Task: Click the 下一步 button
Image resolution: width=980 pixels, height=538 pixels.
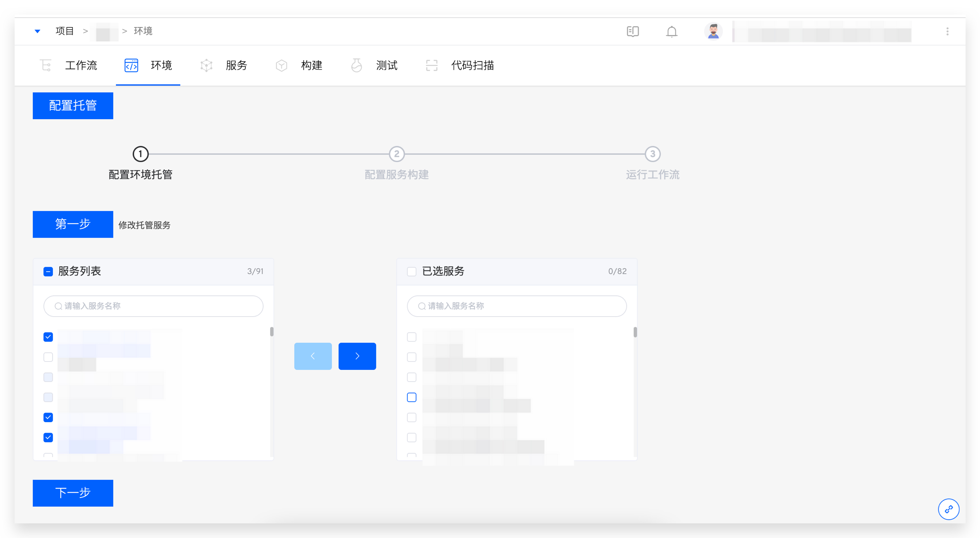Action: pos(73,493)
